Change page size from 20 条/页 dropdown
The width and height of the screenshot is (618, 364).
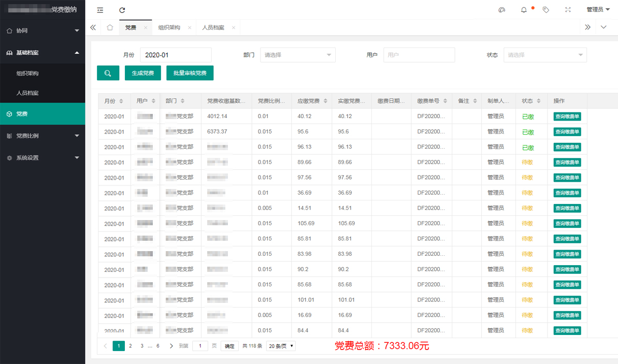(281, 346)
